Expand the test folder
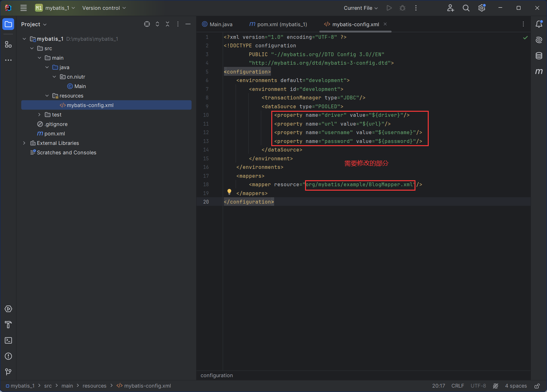This screenshot has height=392, width=547. pos(39,115)
